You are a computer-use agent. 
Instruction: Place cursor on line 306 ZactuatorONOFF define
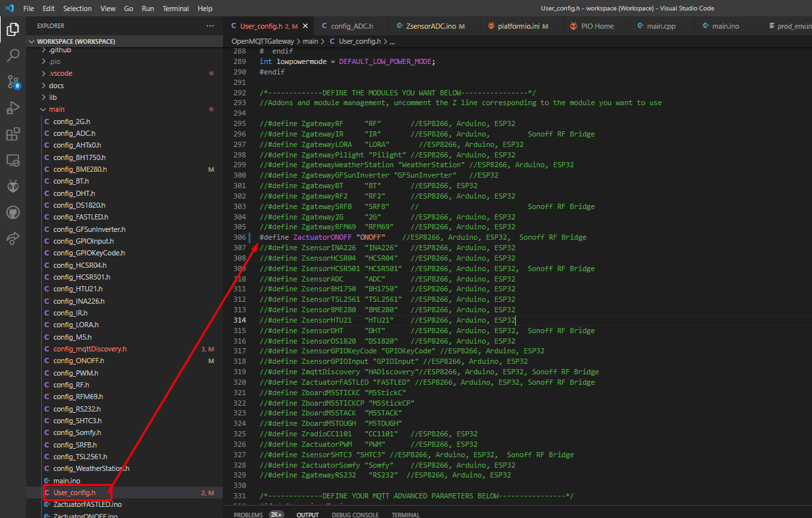(422, 237)
